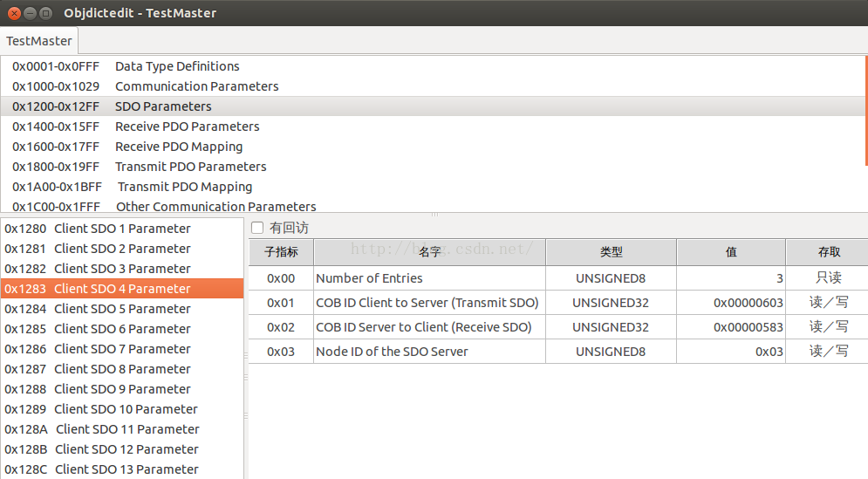This screenshot has height=479, width=868.
Task: Select 0x128A Client SDO 11 Parameter
Action: point(122,429)
